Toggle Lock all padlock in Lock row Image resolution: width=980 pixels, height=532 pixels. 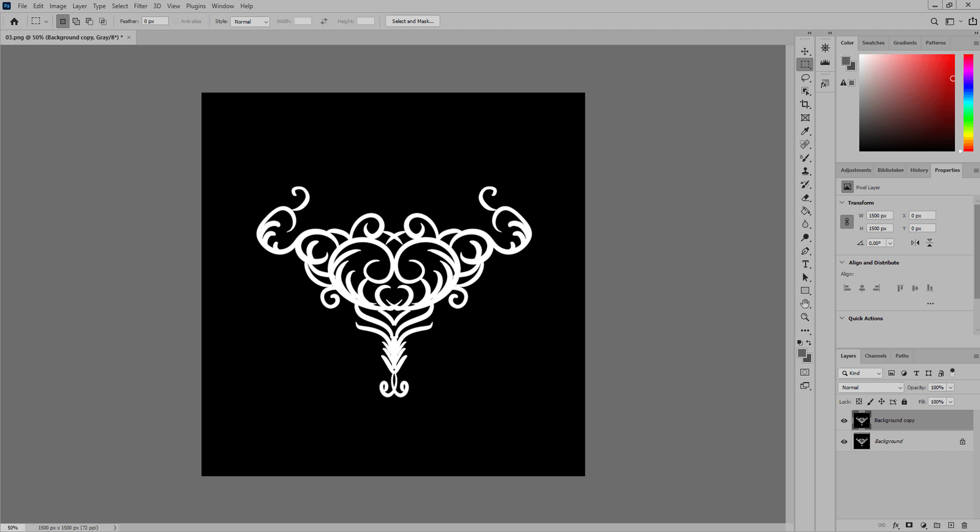click(x=904, y=402)
